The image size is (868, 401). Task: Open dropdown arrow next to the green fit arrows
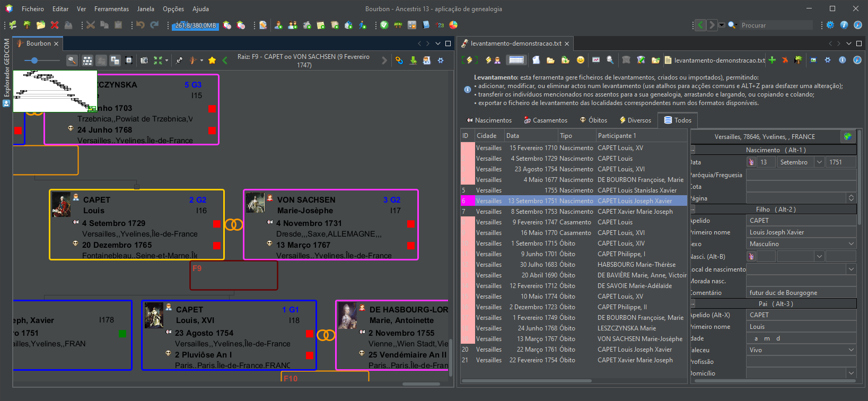click(x=166, y=60)
